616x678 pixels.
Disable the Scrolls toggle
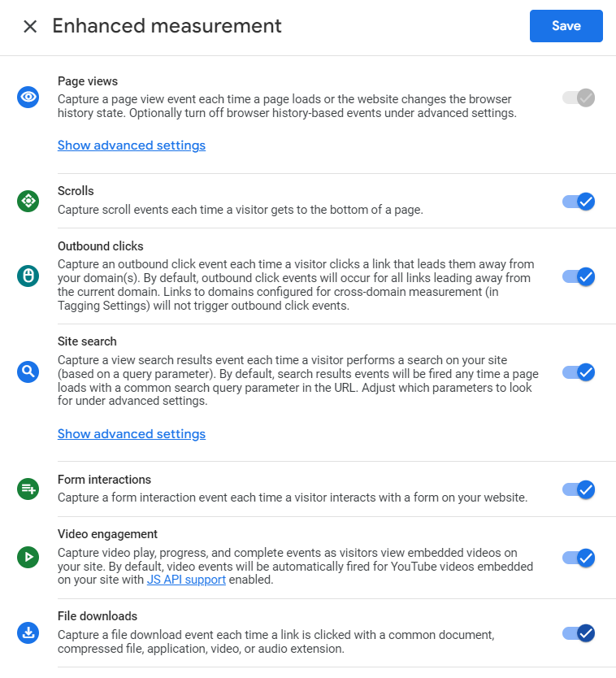click(579, 202)
